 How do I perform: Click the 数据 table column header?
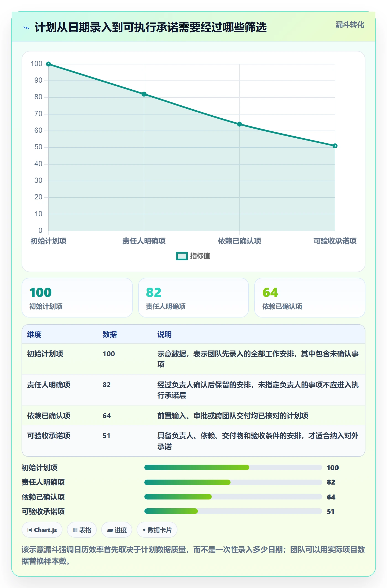(x=110, y=334)
